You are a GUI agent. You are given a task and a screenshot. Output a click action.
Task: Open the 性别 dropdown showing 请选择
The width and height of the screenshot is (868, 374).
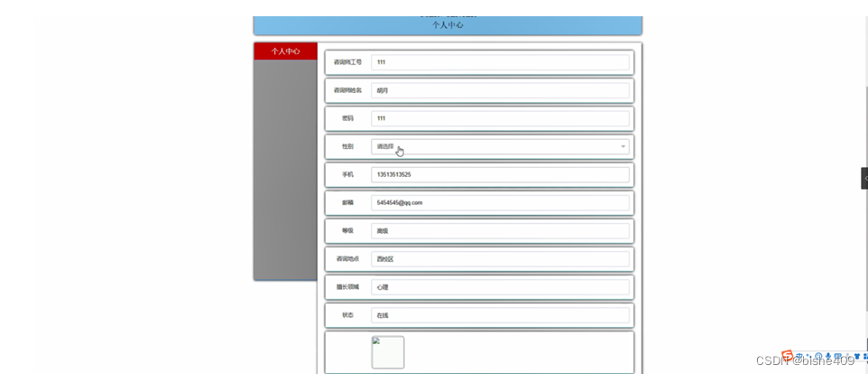point(501,147)
